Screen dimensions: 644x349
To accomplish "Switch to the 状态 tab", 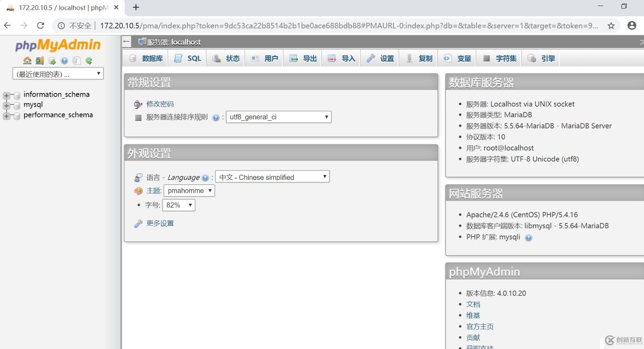I will [226, 58].
